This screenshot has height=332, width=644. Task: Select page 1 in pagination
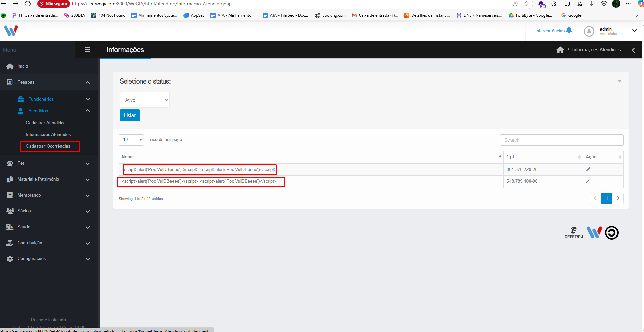pyautogui.click(x=607, y=198)
